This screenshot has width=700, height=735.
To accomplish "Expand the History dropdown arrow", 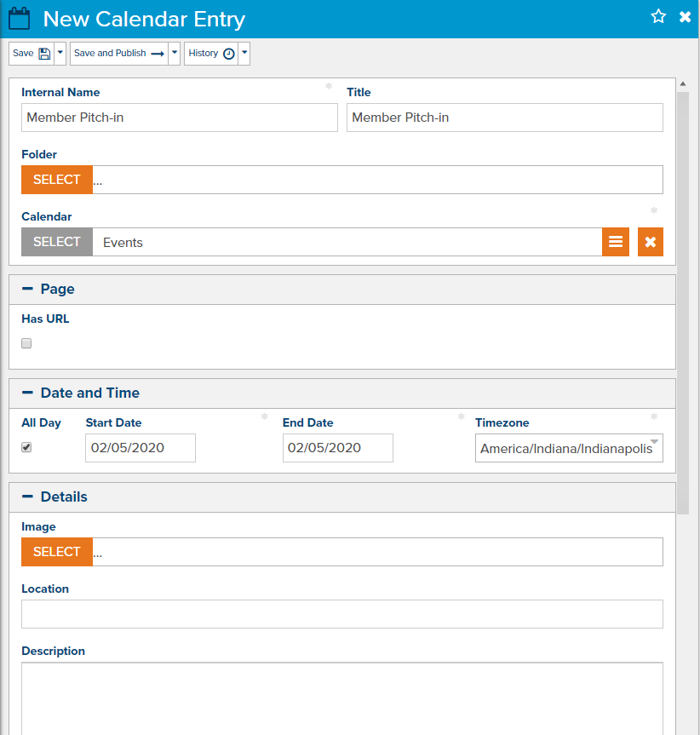I will tap(244, 54).
